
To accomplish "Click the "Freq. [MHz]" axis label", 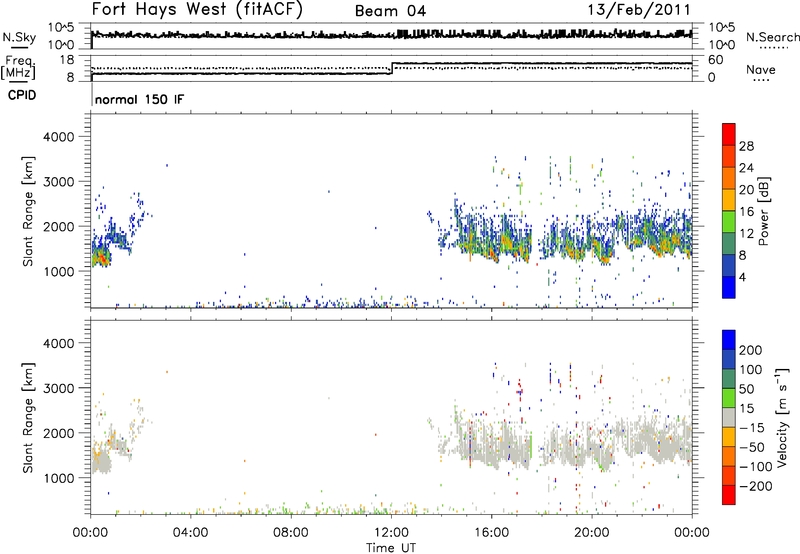I will 20,67.
